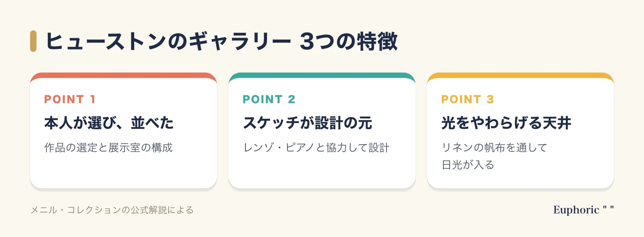Image resolution: width=644 pixels, height=237 pixels.
Task: Click the text レンゾ・ピアノと協力して設計
Action: tap(316, 147)
